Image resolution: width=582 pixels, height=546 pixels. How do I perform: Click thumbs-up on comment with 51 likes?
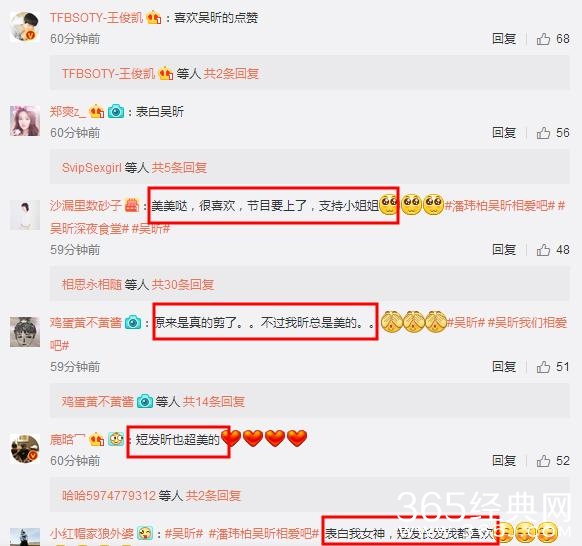[x=543, y=367]
